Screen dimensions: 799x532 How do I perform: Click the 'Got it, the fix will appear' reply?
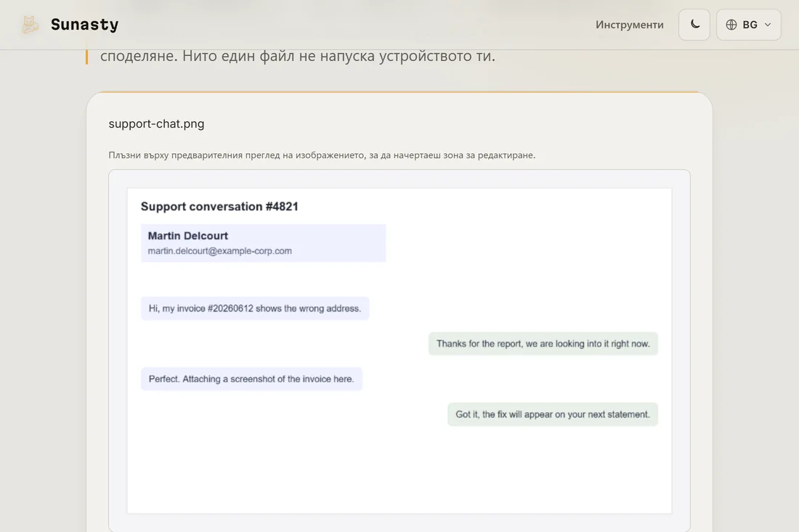tap(552, 414)
